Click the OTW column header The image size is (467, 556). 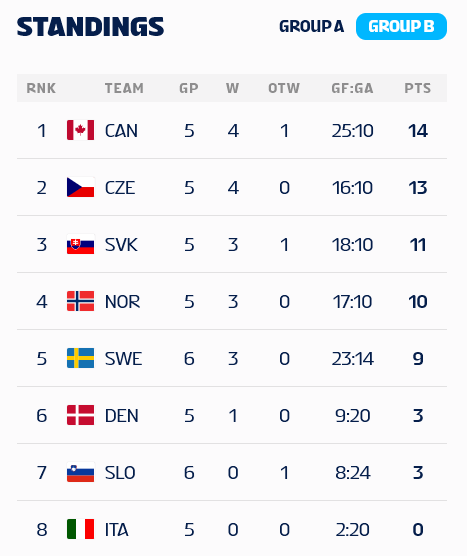[x=284, y=88]
